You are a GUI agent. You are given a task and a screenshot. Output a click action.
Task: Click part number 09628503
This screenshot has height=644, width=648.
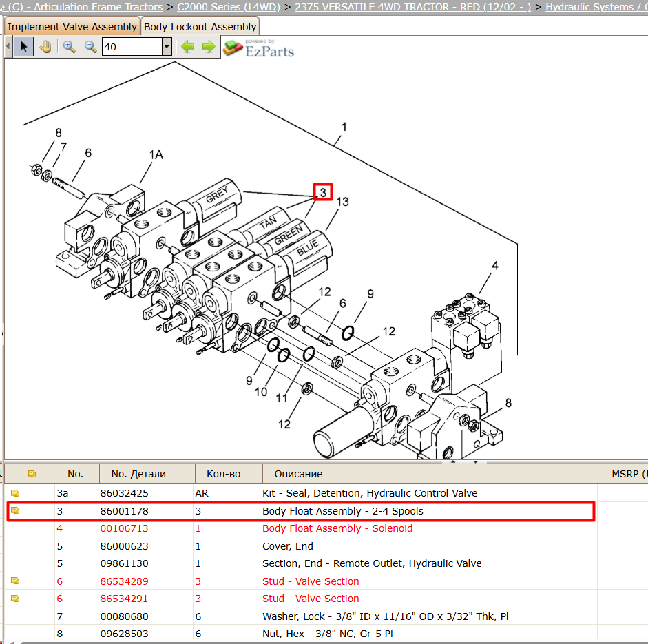[124, 634]
